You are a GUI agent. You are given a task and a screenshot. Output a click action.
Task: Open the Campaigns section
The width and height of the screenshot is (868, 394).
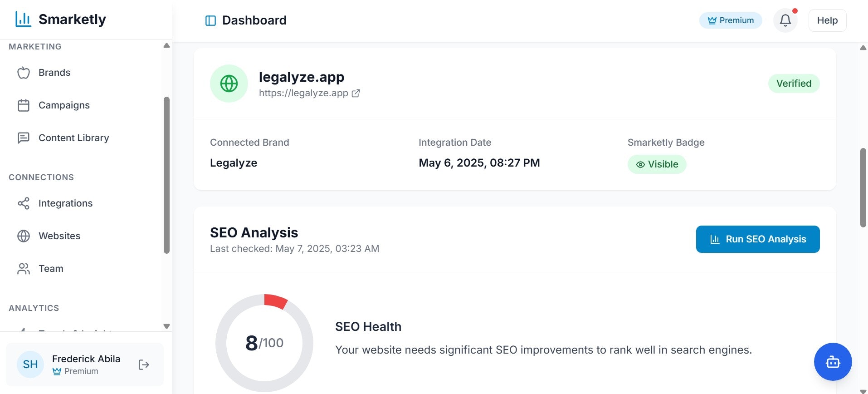[64, 105]
